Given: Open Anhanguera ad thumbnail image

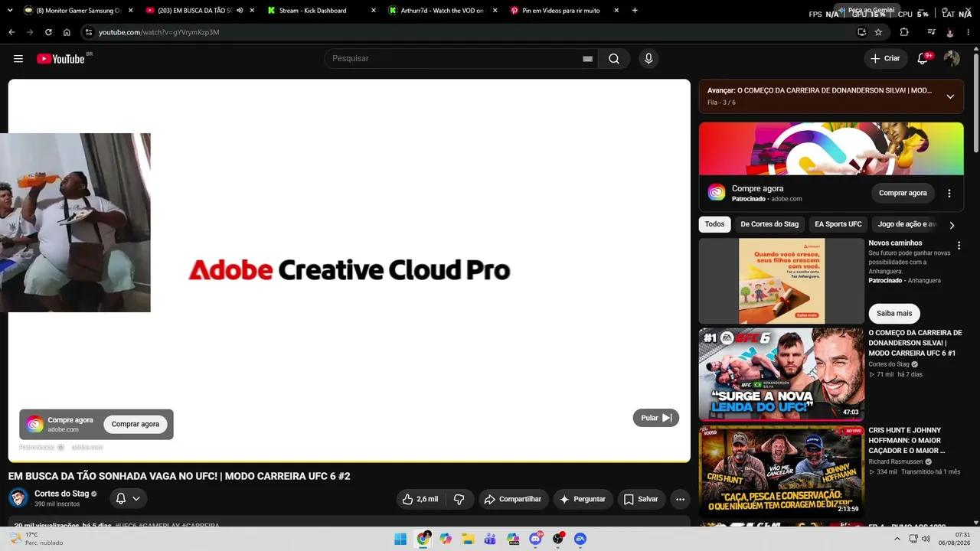Looking at the screenshot, I should pos(782,281).
